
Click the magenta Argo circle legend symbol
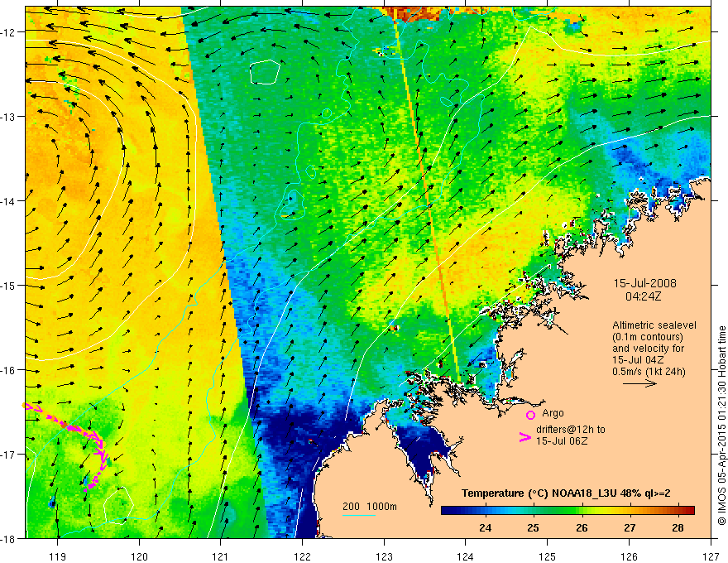530,415
